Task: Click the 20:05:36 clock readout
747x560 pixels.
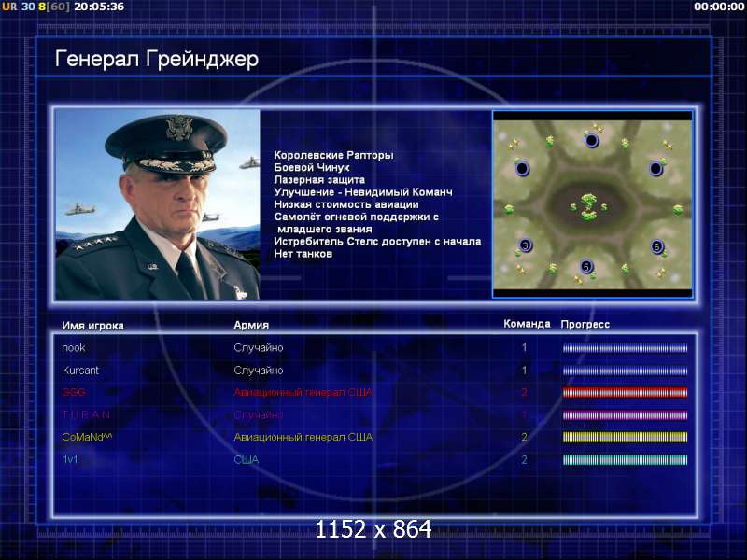Action: pyautogui.click(x=99, y=7)
